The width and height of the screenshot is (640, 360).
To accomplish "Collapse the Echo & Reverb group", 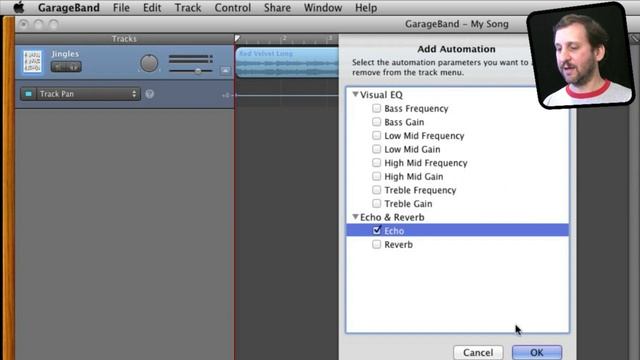I will click(355, 217).
